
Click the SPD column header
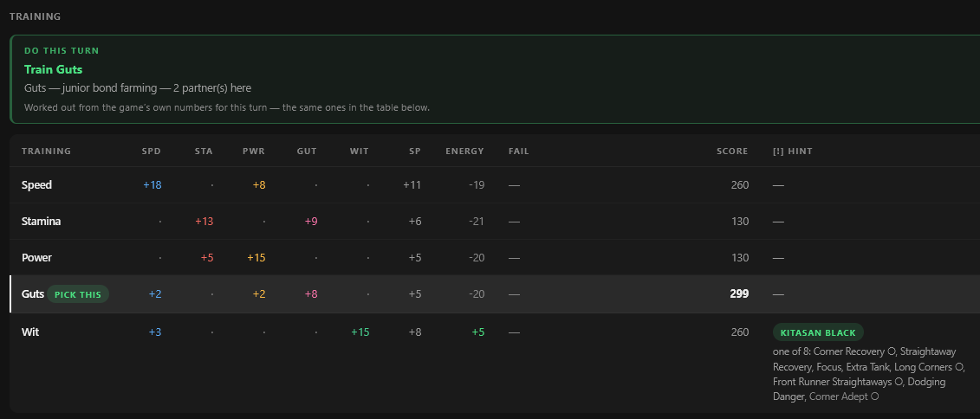point(152,151)
